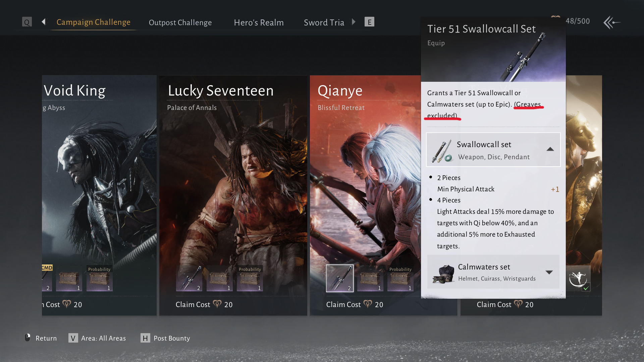Click Void King's middle chest reward
644x362 pixels.
click(x=69, y=278)
